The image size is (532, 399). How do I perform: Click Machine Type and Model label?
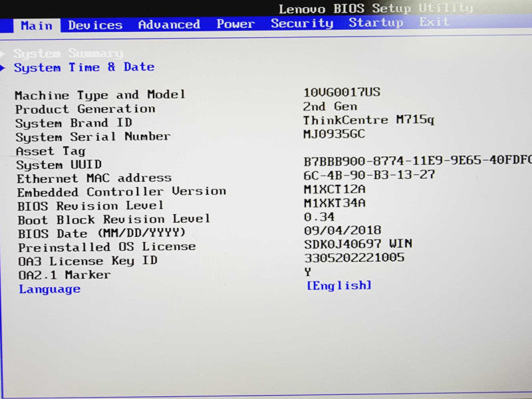pos(100,94)
